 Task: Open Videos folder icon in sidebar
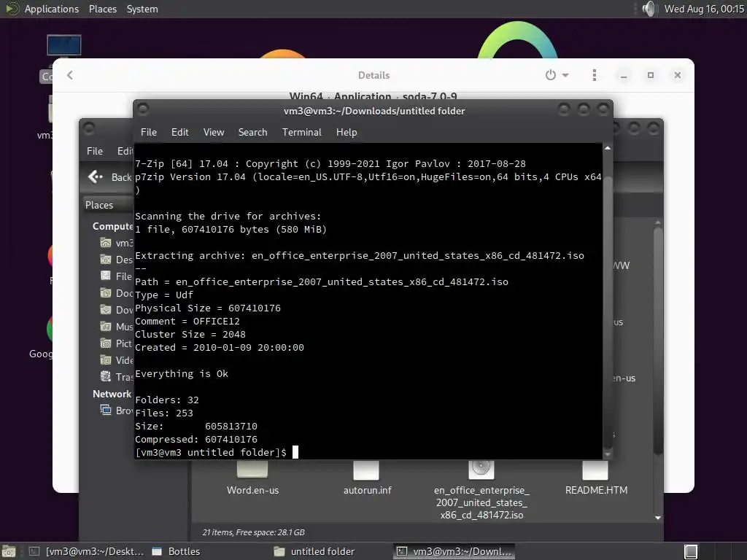coord(106,360)
